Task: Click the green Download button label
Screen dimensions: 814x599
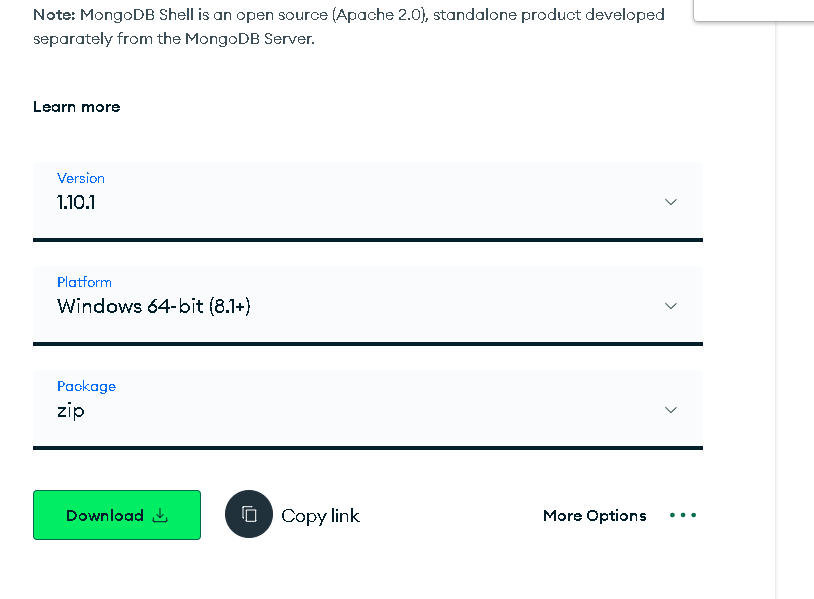Action: click(x=105, y=515)
